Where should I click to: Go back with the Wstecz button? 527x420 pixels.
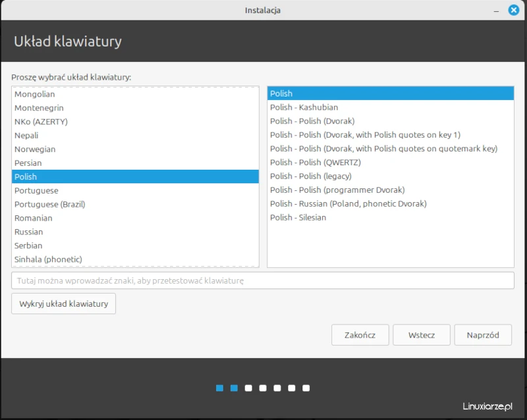tap(422, 335)
